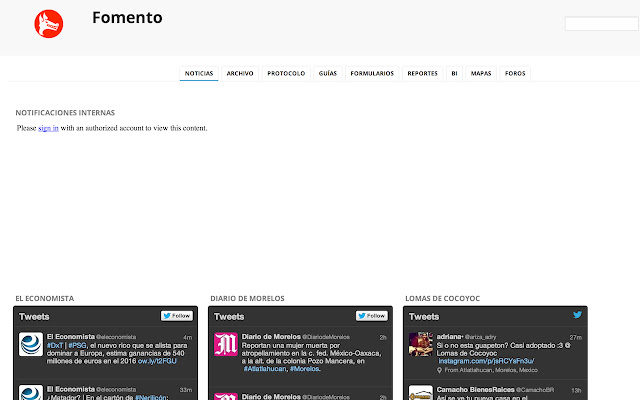
Task: Go to the Protocolo tab
Action: 286,73
